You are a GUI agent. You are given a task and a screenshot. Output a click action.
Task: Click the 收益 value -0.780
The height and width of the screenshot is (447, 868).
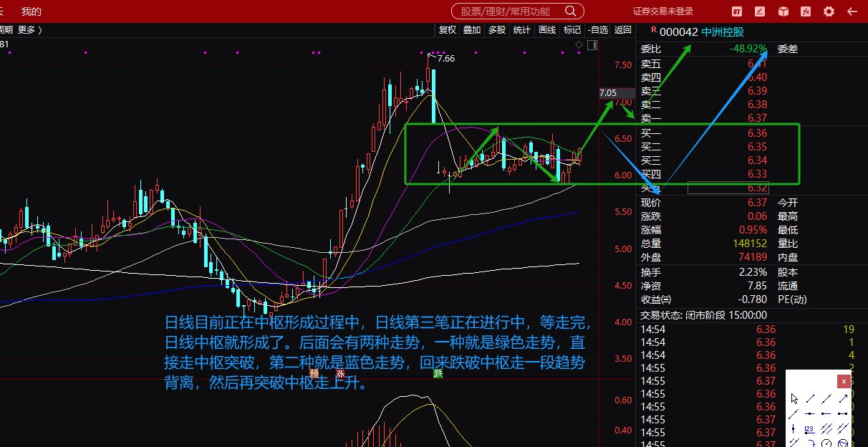click(753, 299)
